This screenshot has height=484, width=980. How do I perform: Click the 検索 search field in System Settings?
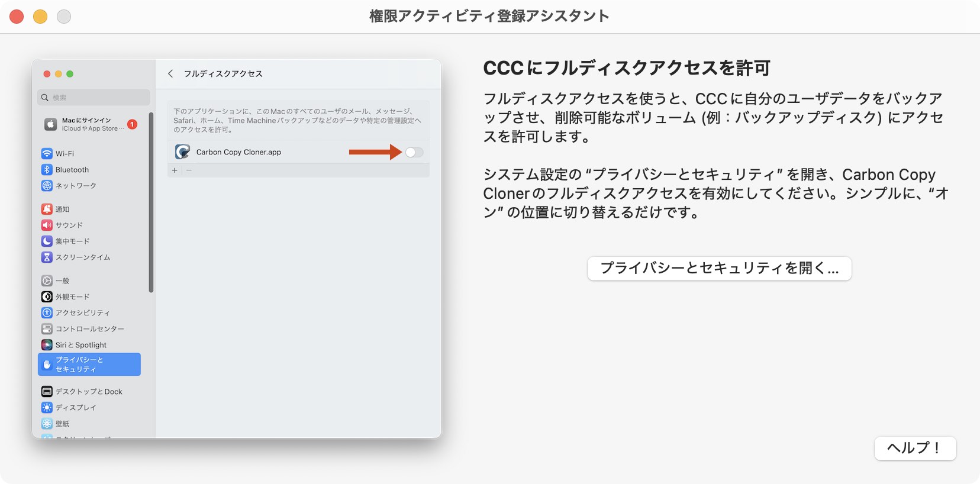click(x=94, y=98)
